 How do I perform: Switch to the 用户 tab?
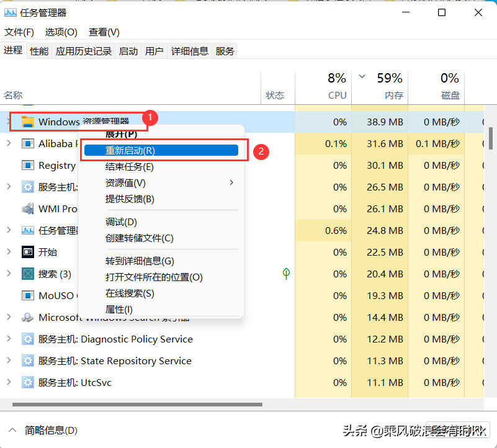coord(154,51)
